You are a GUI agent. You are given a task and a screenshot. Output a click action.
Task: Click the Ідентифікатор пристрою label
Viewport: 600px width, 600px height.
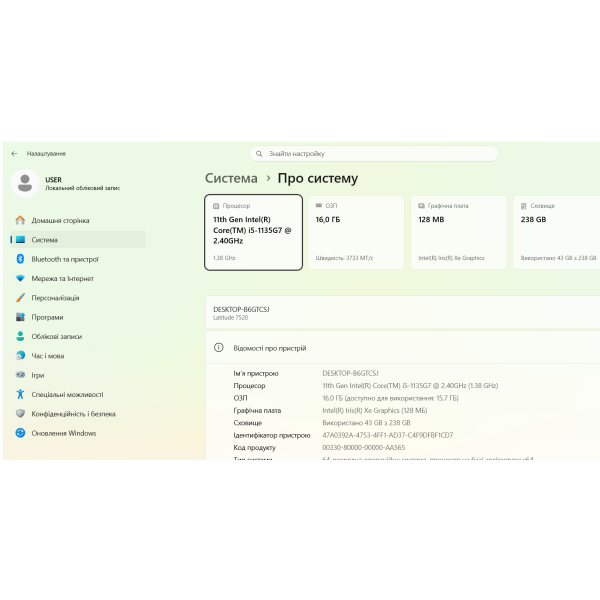(x=272, y=435)
